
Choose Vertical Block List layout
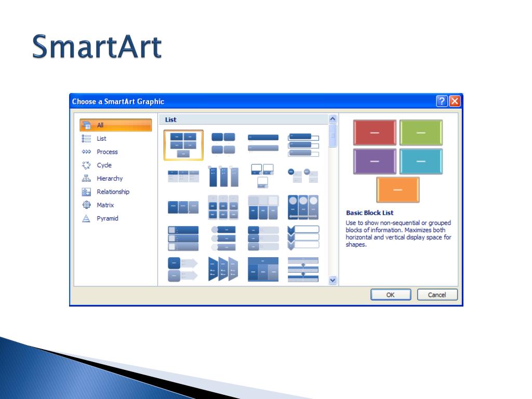(x=263, y=238)
